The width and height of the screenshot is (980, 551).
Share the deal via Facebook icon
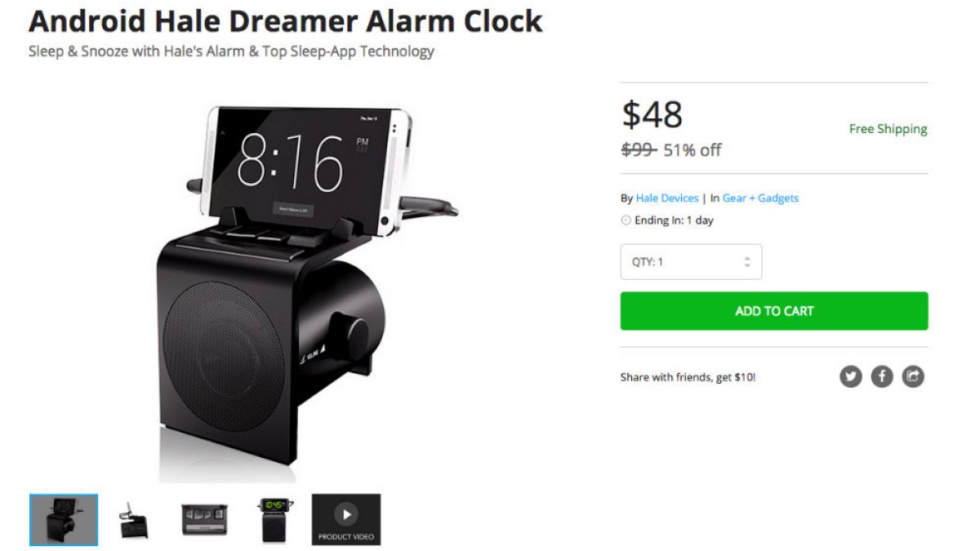click(882, 376)
